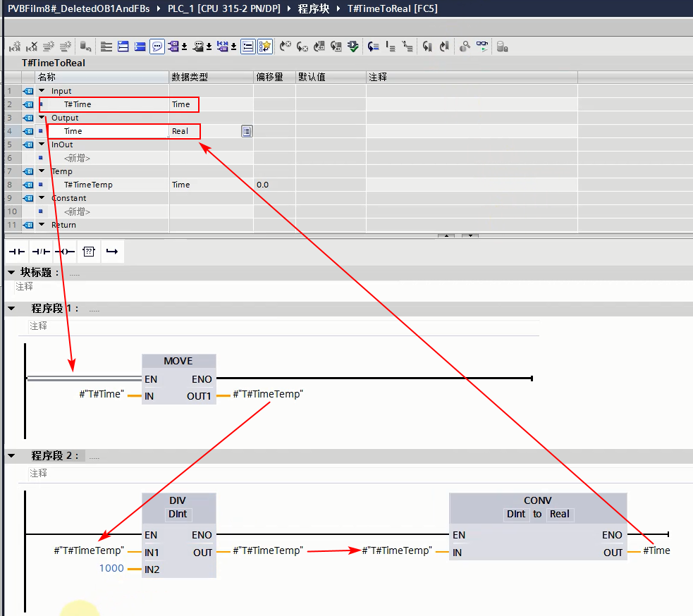Open the DInt type selector in DIV box

tap(178, 514)
